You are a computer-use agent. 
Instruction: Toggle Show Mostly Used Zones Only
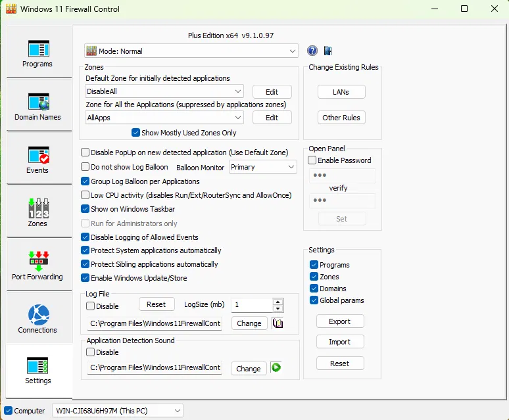coord(135,133)
